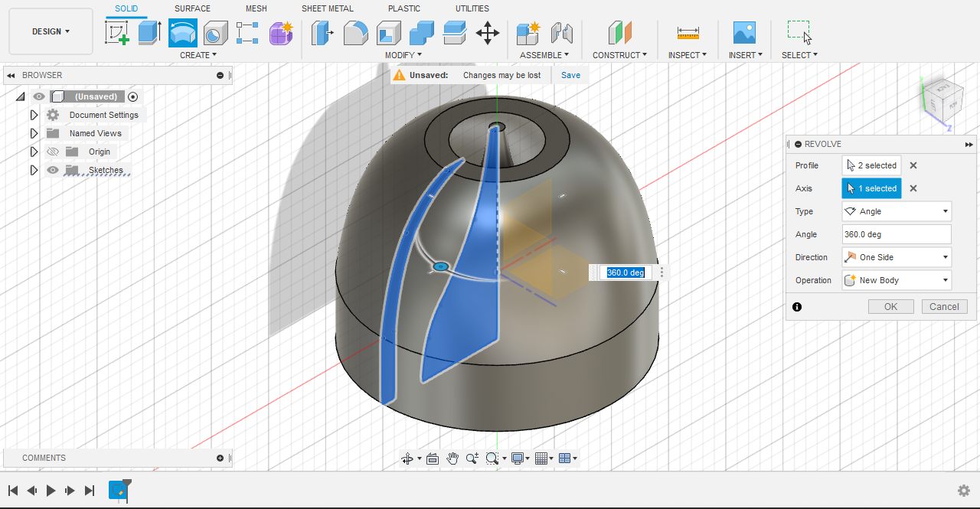Click the 2 selected Profile button
The height and width of the screenshot is (509, 980).
tap(871, 165)
